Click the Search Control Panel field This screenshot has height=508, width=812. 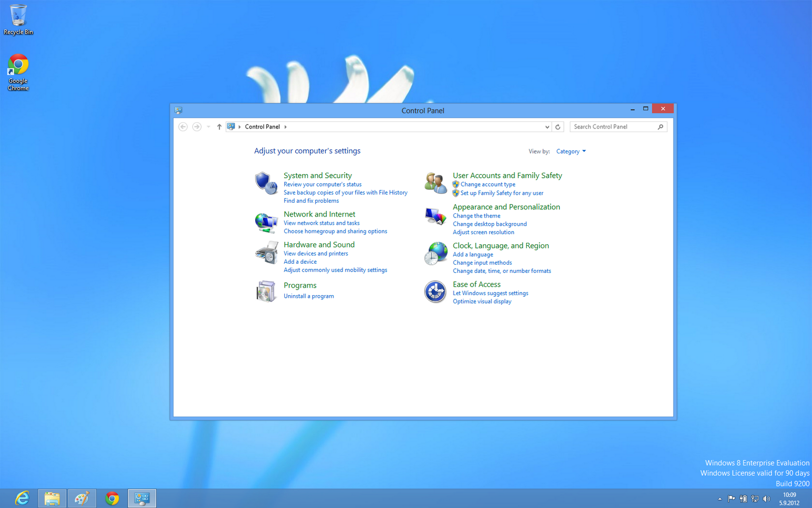click(618, 127)
